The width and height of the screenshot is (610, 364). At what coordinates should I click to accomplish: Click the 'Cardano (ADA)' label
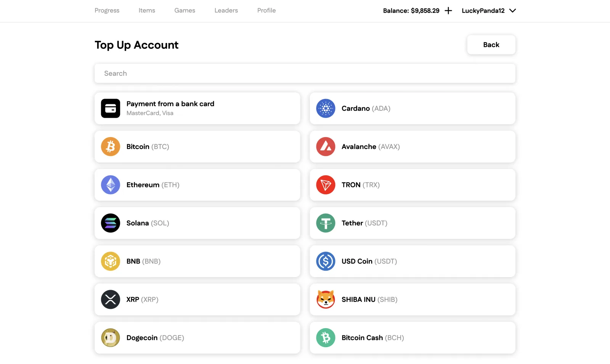(x=366, y=109)
